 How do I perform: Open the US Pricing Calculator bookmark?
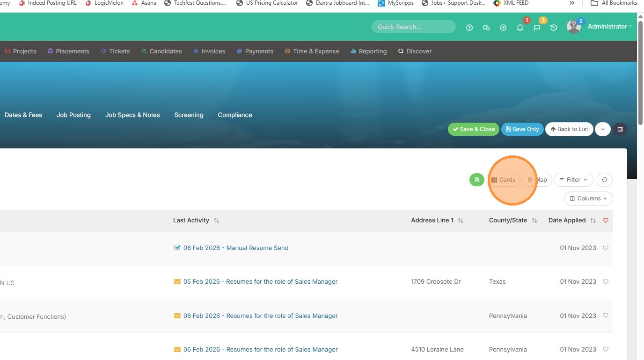click(267, 3)
